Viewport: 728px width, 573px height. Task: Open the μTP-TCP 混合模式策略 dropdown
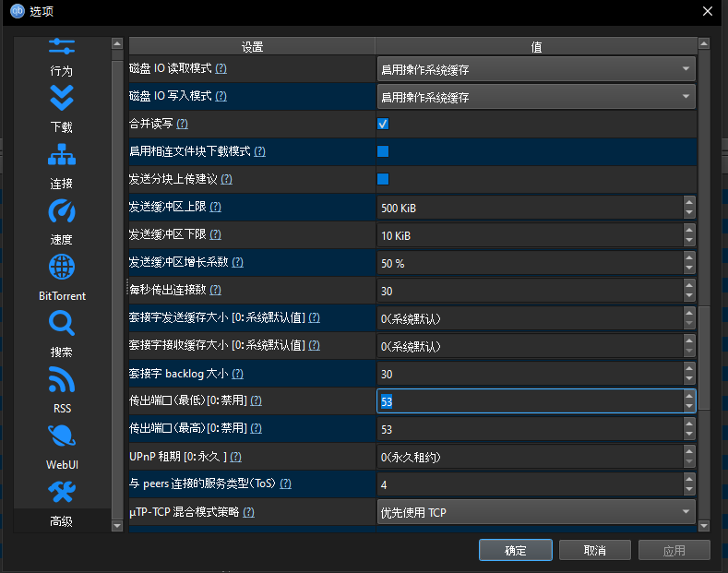point(536,512)
